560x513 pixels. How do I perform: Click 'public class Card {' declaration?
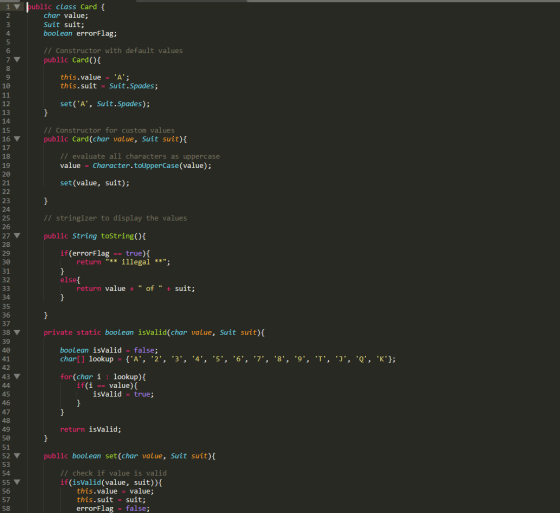[66, 7]
